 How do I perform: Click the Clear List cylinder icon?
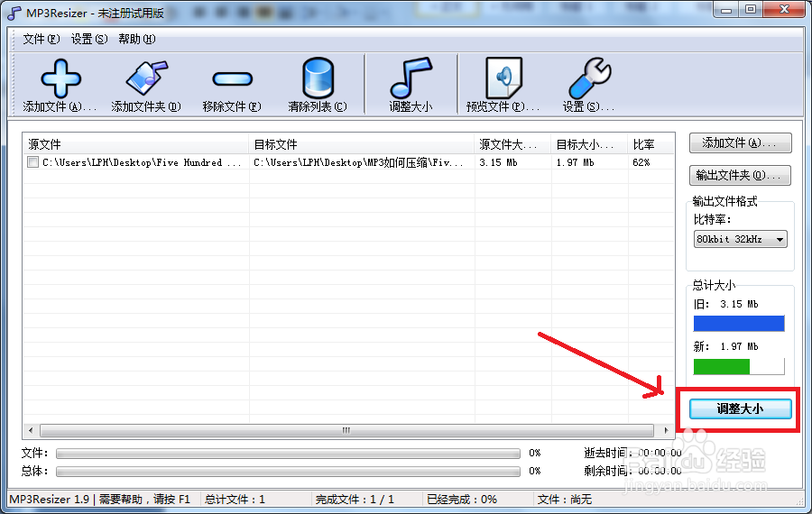tap(318, 78)
